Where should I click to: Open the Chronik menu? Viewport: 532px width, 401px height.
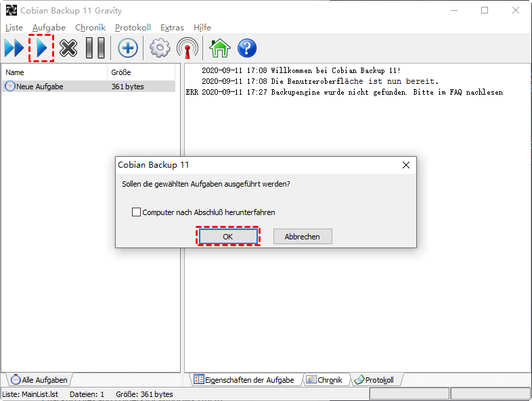click(x=90, y=28)
